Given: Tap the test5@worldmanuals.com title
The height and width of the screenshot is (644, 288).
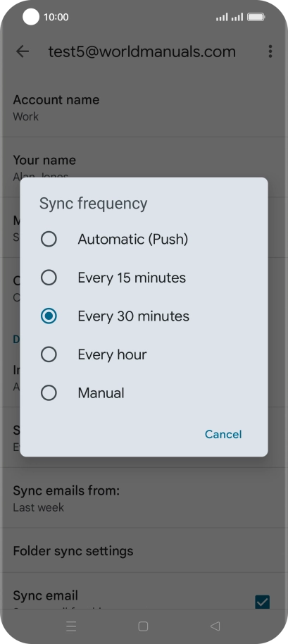Looking at the screenshot, I should (142, 51).
